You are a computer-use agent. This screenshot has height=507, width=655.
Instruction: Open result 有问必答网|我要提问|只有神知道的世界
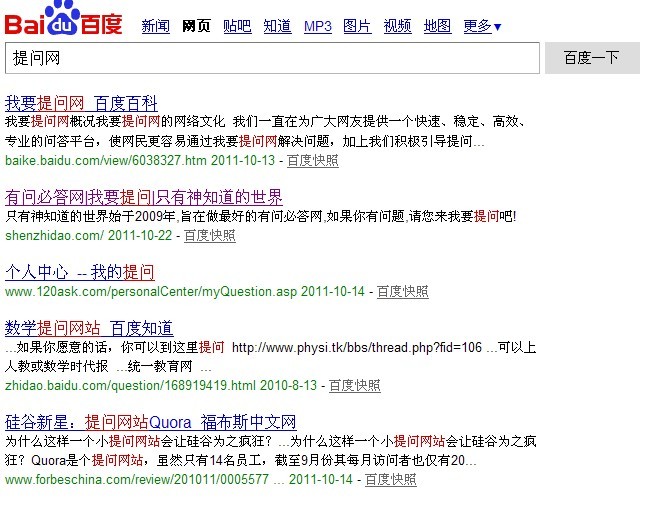[144, 197]
